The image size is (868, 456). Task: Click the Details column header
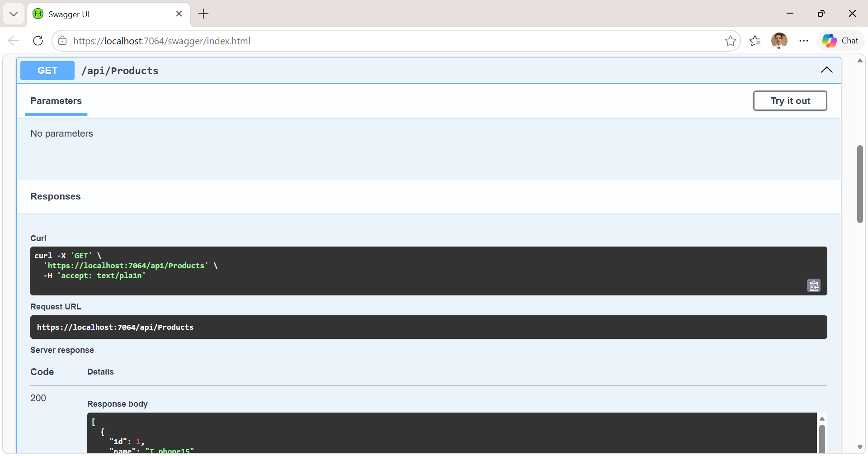[x=100, y=372]
